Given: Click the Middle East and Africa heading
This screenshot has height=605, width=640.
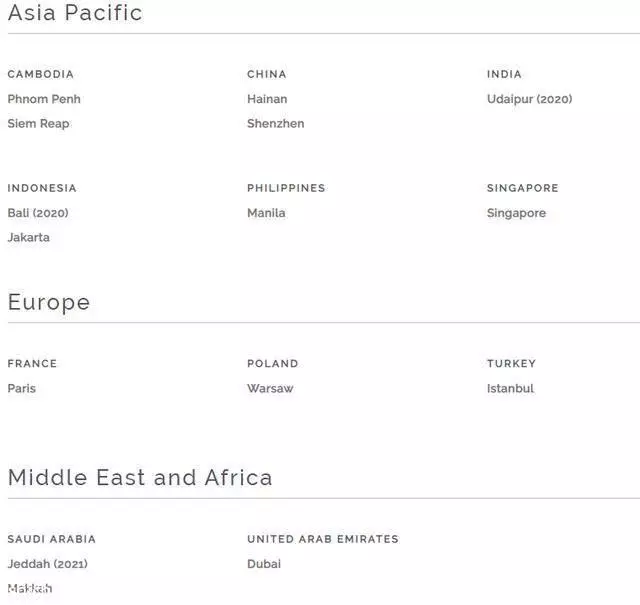Looking at the screenshot, I should pos(140,477).
